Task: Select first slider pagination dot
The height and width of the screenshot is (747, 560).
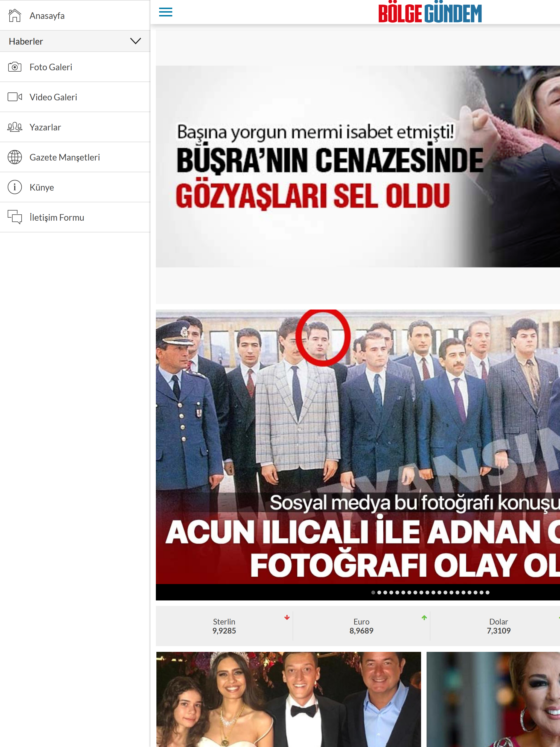Action: [x=373, y=592]
